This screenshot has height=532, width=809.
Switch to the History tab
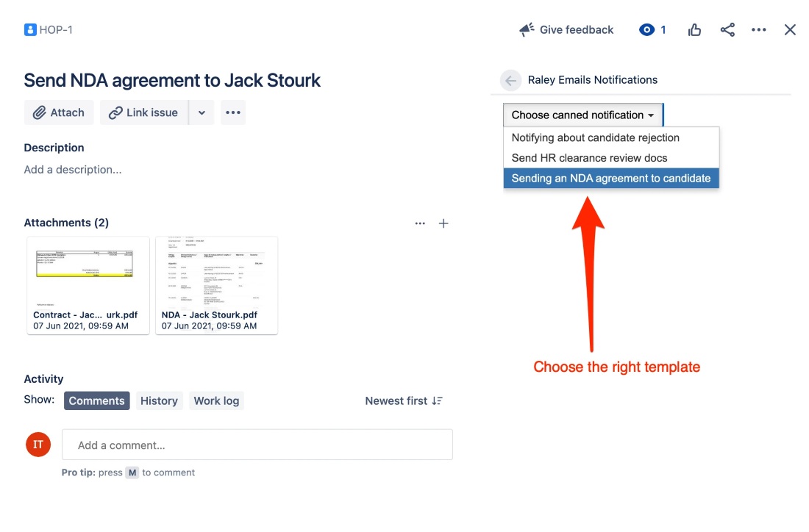click(159, 400)
